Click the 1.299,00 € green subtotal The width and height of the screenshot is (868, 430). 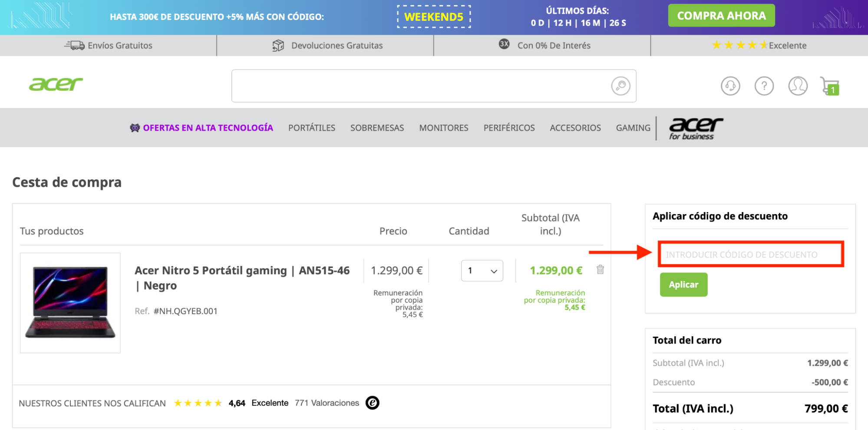[x=556, y=271]
